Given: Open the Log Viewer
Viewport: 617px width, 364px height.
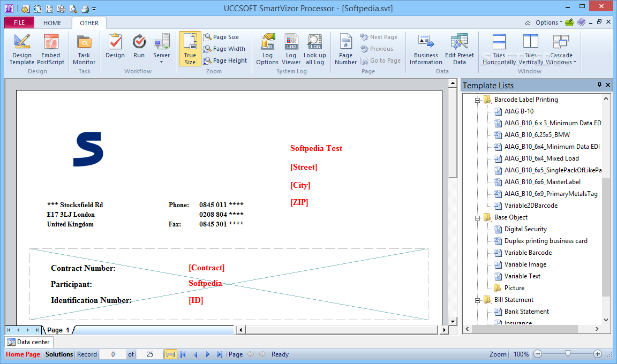Looking at the screenshot, I should (291, 49).
